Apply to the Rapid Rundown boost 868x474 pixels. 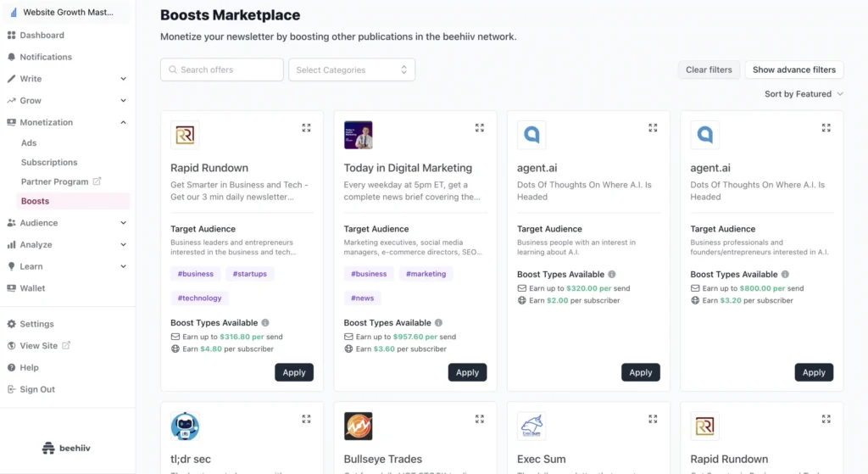294,372
